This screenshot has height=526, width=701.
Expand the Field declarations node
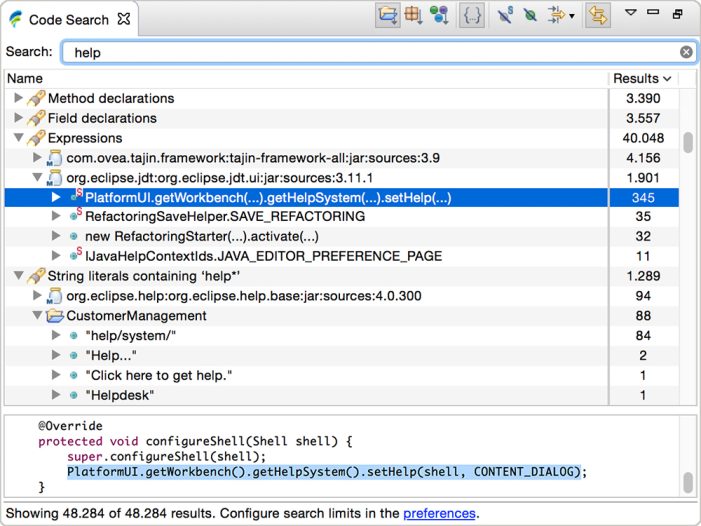point(18,118)
